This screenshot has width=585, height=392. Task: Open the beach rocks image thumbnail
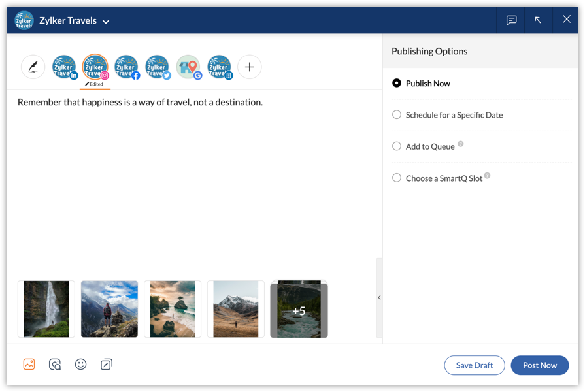point(173,309)
